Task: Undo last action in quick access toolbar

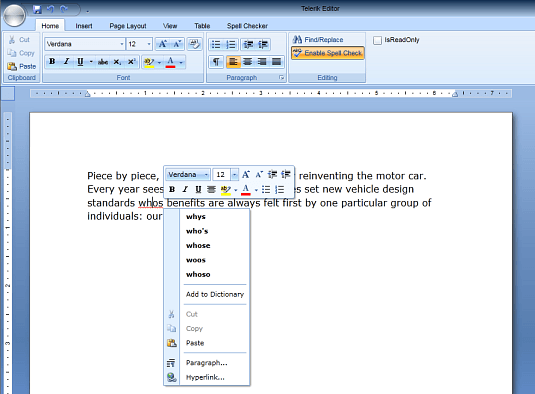Action: tap(50, 9)
